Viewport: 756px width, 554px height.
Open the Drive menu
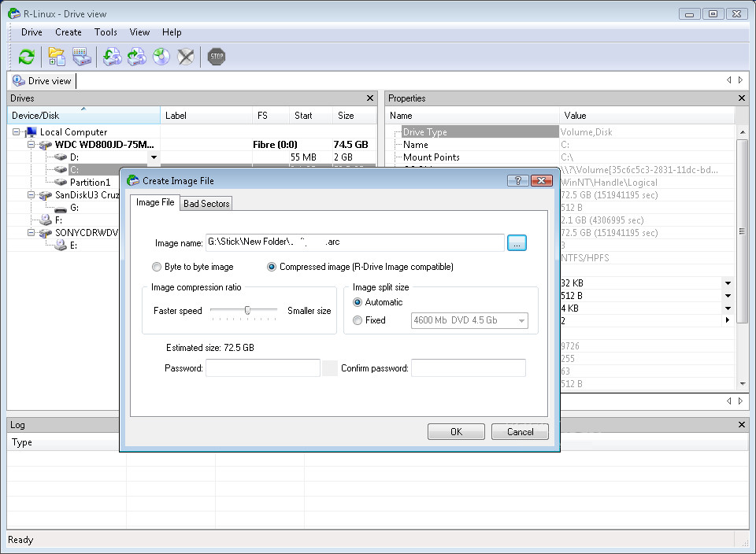(31, 32)
